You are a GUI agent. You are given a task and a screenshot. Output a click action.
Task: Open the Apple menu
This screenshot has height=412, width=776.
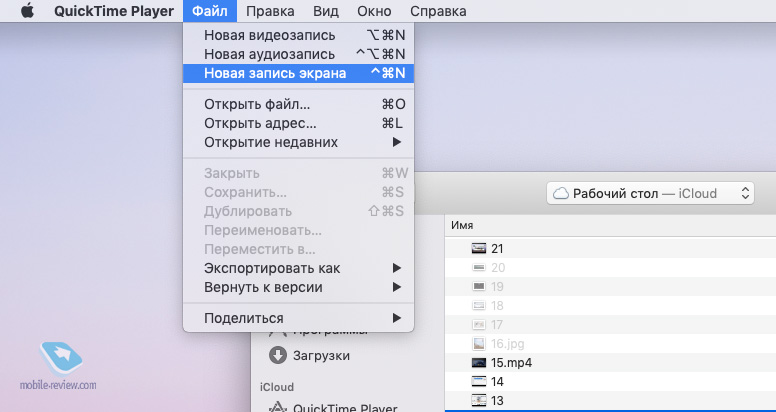click(28, 11)
